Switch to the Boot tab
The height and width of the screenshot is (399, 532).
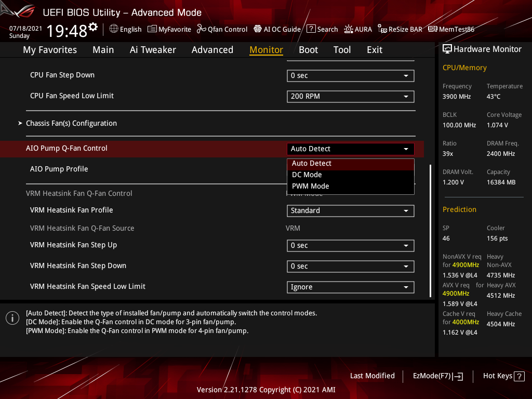coord(308,50)
